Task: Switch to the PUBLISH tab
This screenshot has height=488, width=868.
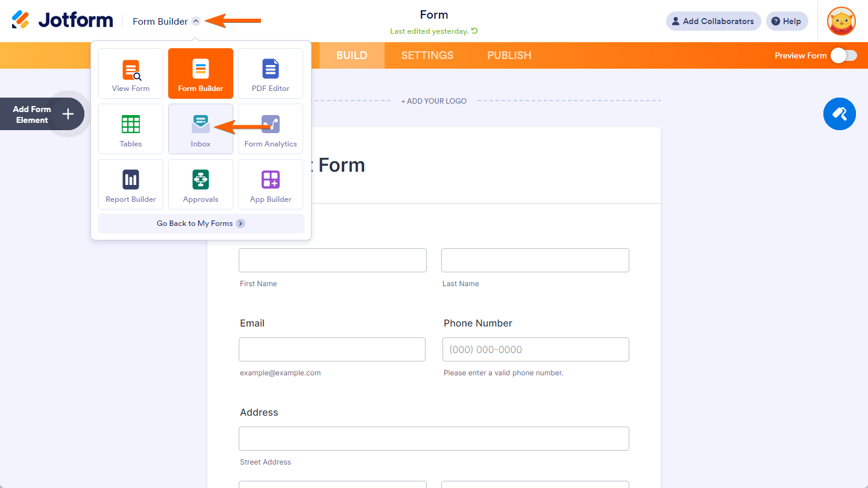Action: click(509, 55)
